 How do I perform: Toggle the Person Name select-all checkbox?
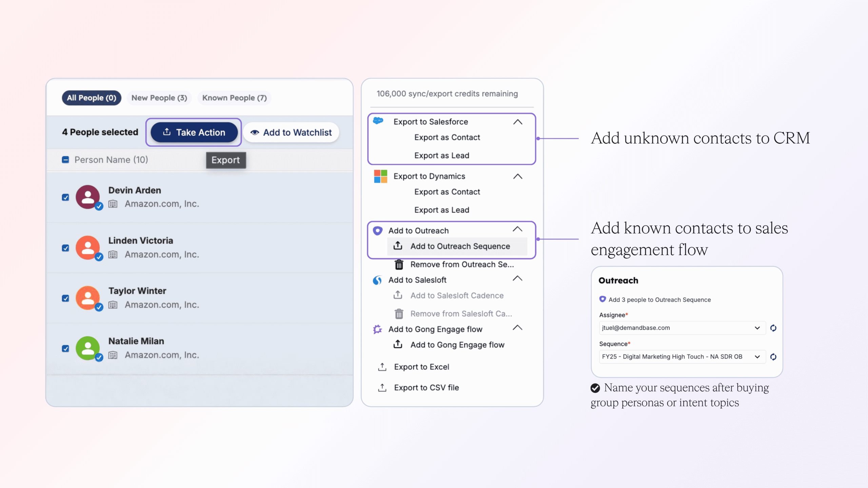click(x=65, y=160)
